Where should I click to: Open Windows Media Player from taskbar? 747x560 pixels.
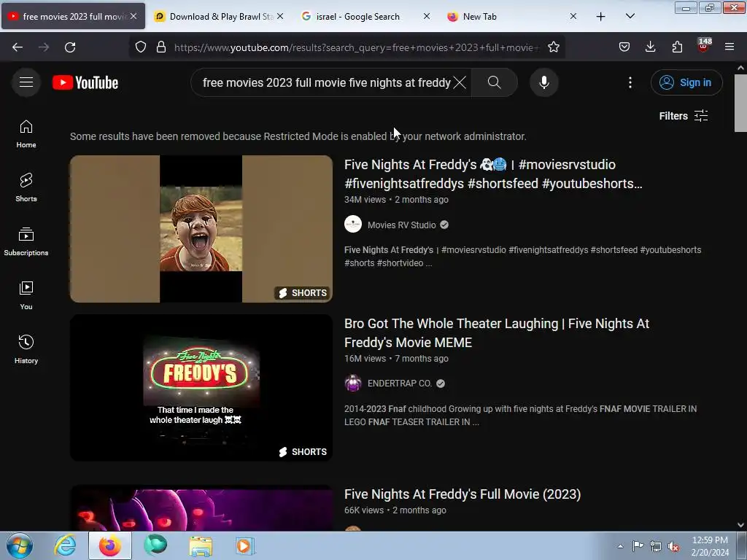(245, 545)
